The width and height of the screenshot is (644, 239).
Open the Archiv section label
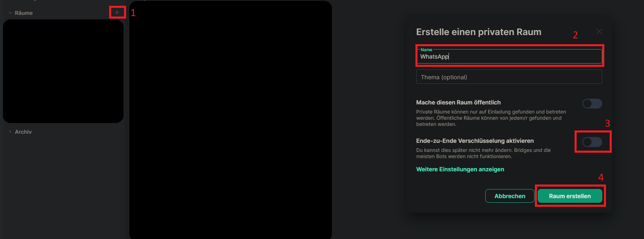click(x=23, y=132)
